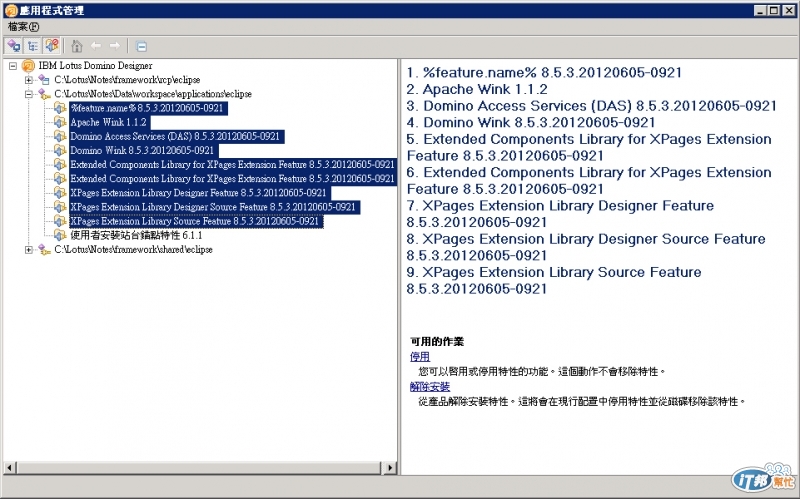Click the IBM Lotus Domino Designer root icon
Image resolution: width=800 pixels, height=499 pixels.
28,66
